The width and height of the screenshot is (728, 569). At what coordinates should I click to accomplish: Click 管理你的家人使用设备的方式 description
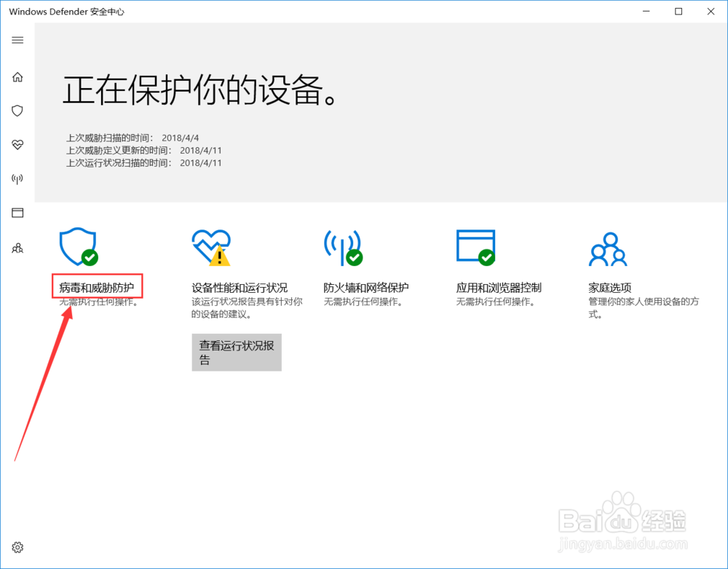(644, 308)
